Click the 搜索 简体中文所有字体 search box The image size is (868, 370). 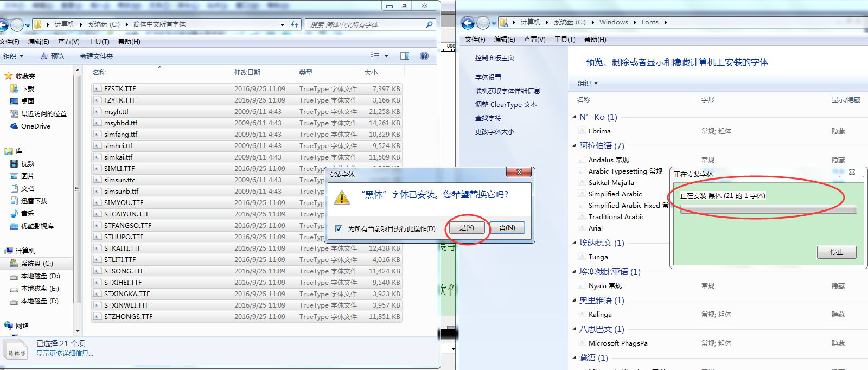[x=366, y=24]
